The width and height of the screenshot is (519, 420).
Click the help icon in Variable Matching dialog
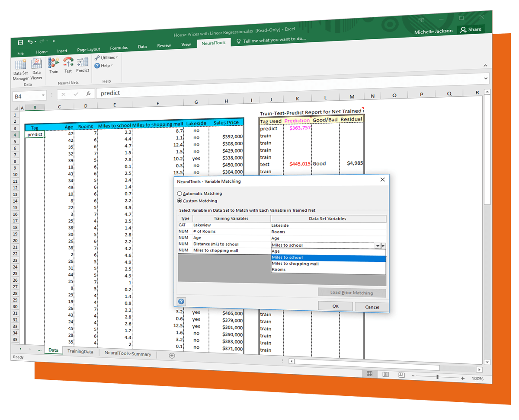point(181,302)
